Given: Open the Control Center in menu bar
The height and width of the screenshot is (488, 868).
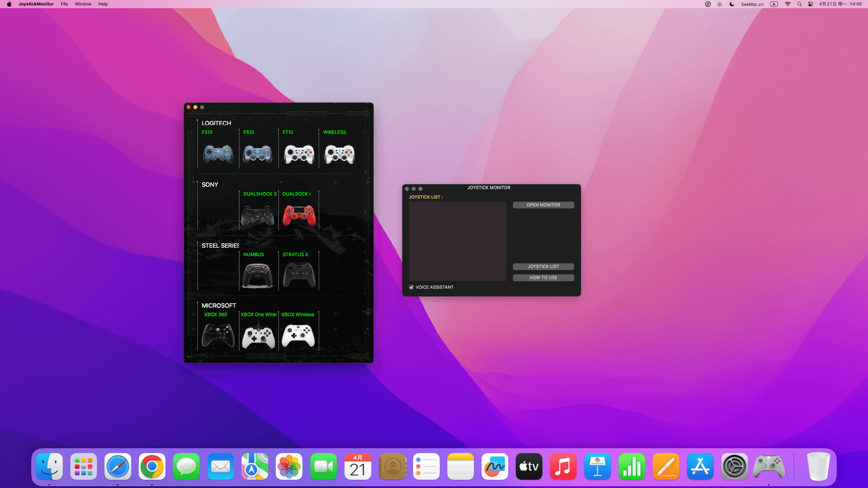Looking at the screenshot, I should pos(811,4).
